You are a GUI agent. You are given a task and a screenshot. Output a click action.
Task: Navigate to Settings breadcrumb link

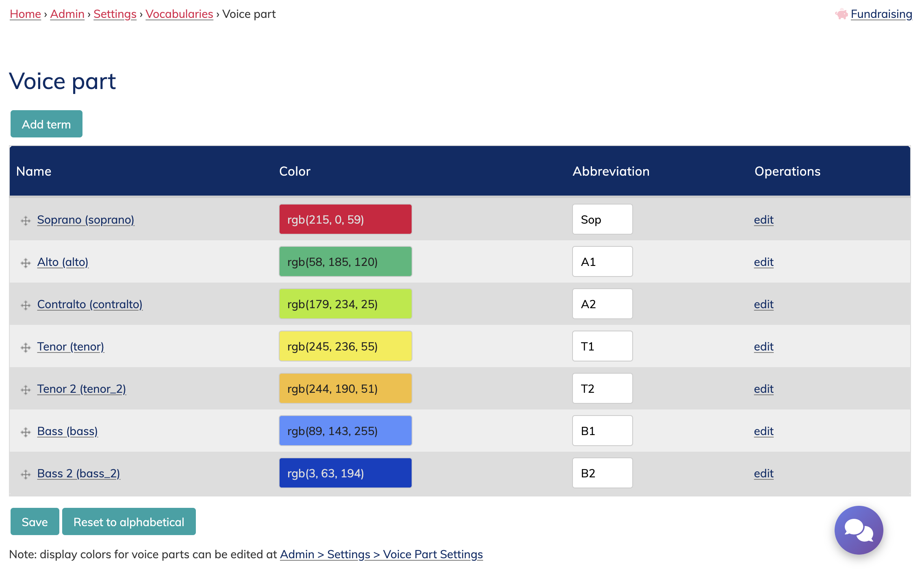click(x=115, y=14)
